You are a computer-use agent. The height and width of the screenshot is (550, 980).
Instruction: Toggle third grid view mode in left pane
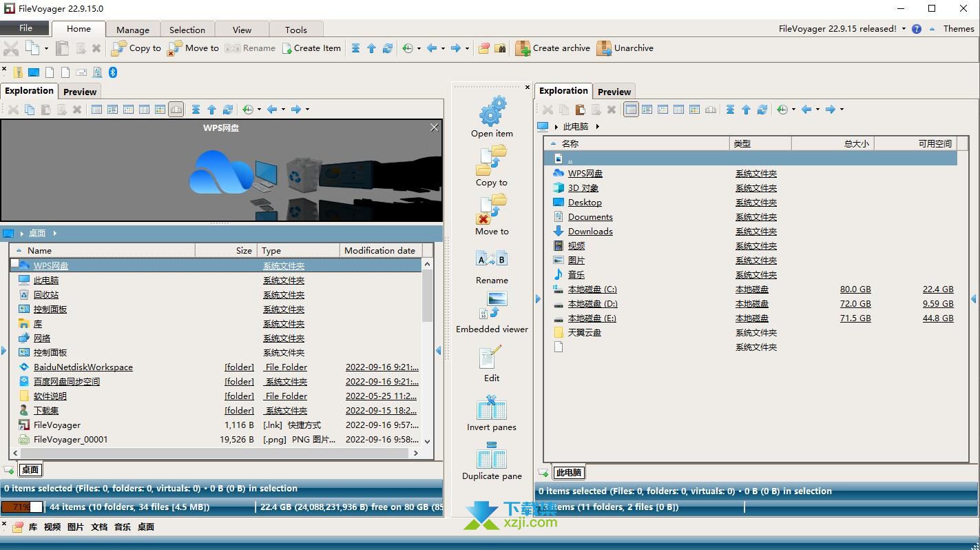[128, 109]
